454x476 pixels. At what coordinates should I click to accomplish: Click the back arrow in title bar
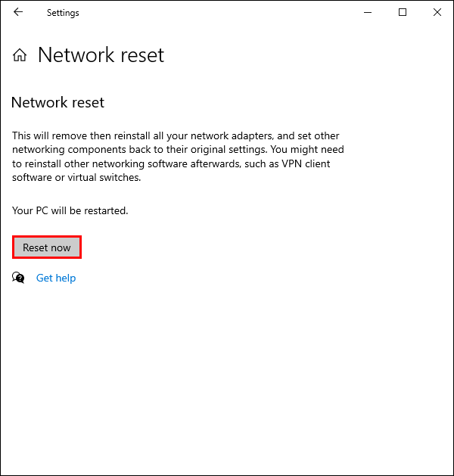(x=18, y=12)
